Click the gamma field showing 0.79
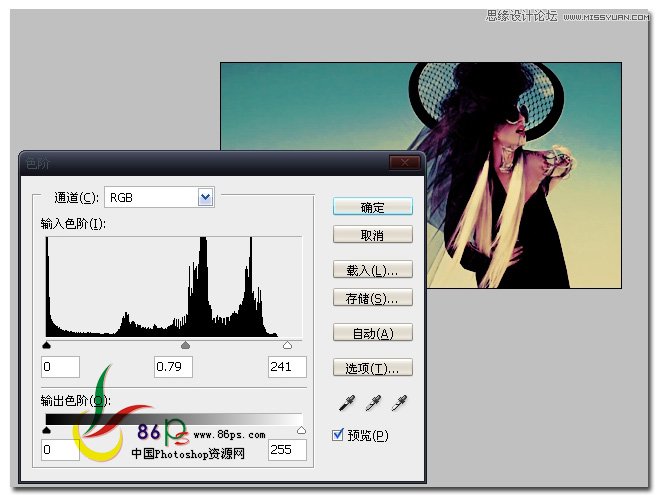The image size is (660, 500). (173, 367)
